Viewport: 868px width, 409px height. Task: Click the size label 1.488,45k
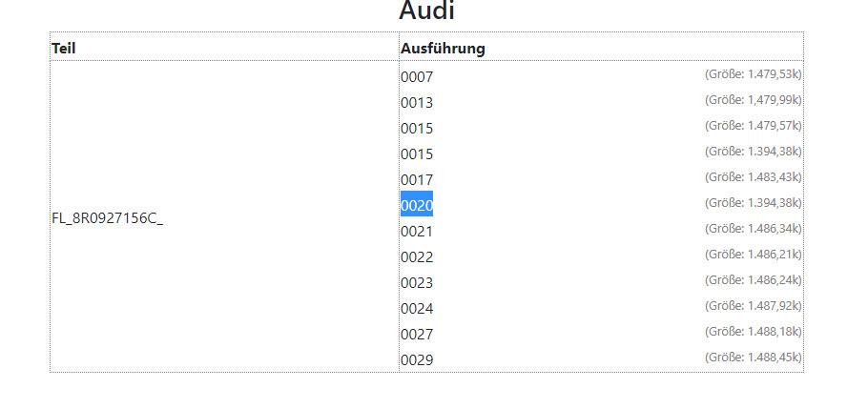click(753, 358)
